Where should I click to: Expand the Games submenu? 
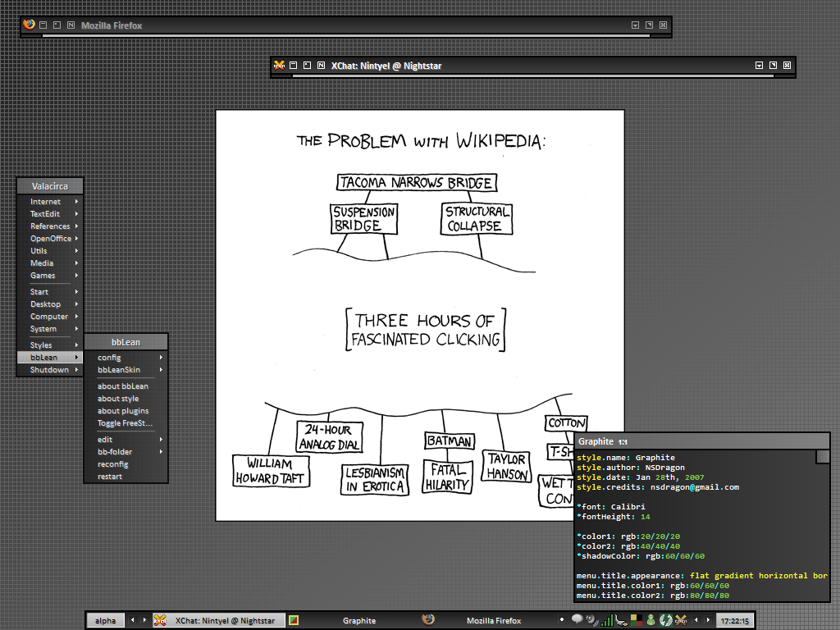[50, 276]
